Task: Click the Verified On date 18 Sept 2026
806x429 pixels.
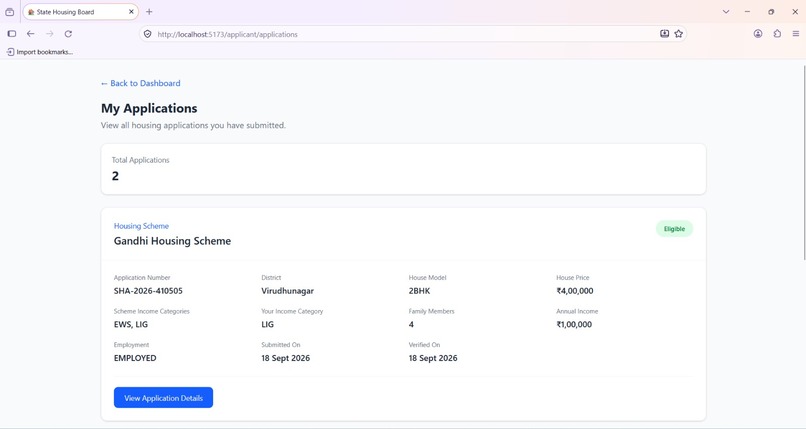Action: (433, 358)
